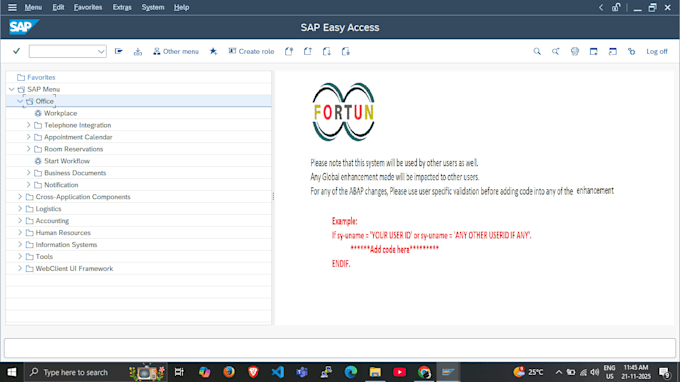Click the globe-shaped print icon in toolbar
Image resolution: width=680 pixels, height=382 pixels.
575,51
